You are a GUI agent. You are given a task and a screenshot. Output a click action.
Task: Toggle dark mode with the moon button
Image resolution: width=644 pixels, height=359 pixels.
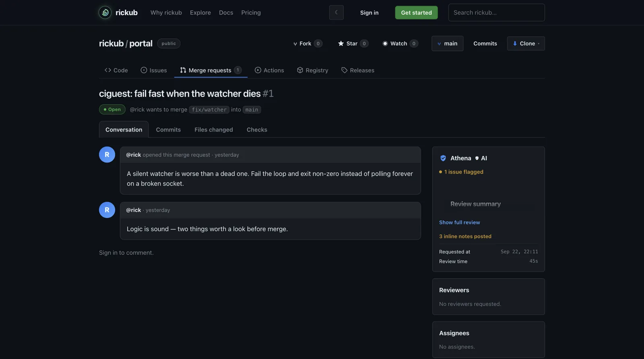[x=336, y=12]
